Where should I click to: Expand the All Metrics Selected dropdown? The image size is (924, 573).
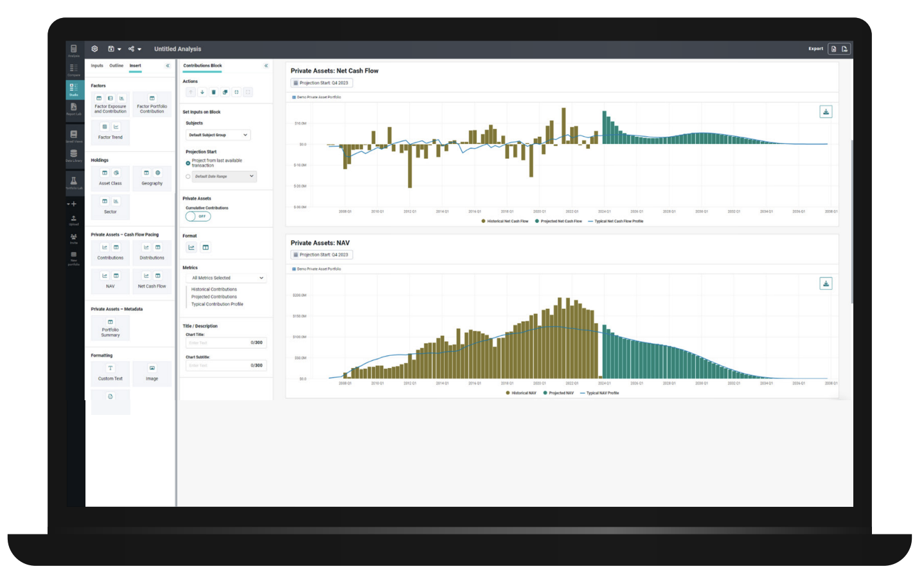(226, 278)
